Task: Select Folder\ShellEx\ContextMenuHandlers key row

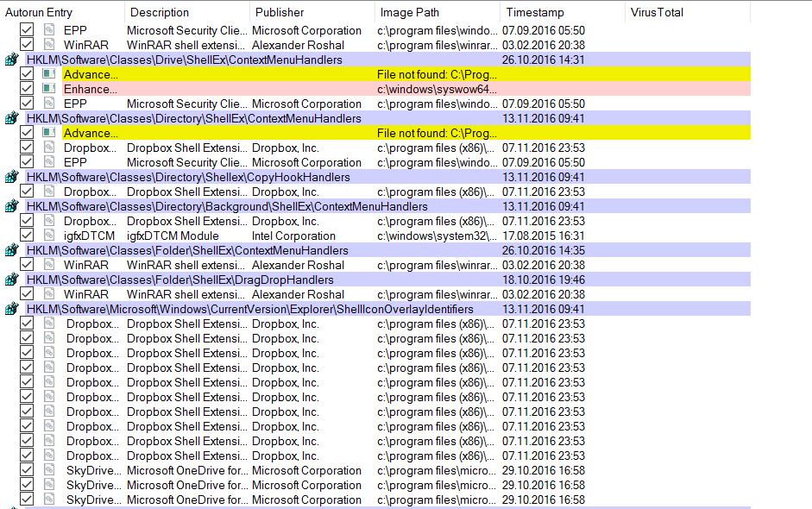Action: 387,250
